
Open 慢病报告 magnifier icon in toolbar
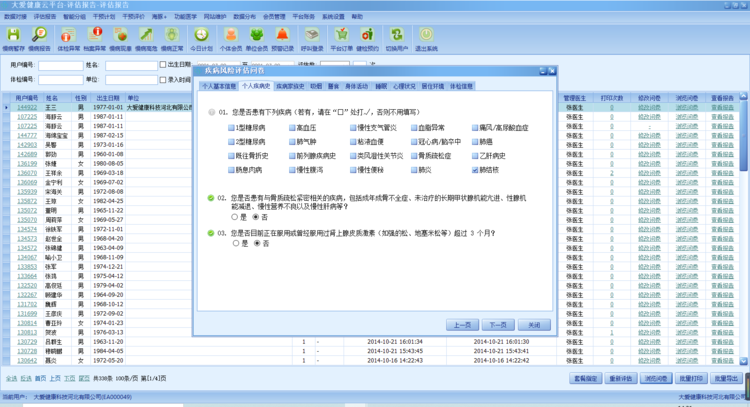[39, 34]
